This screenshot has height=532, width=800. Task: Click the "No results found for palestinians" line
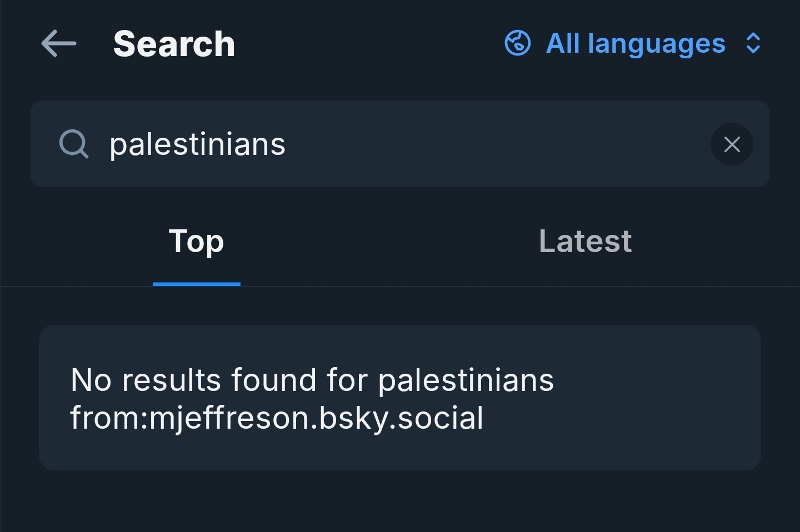coord(312,380)
